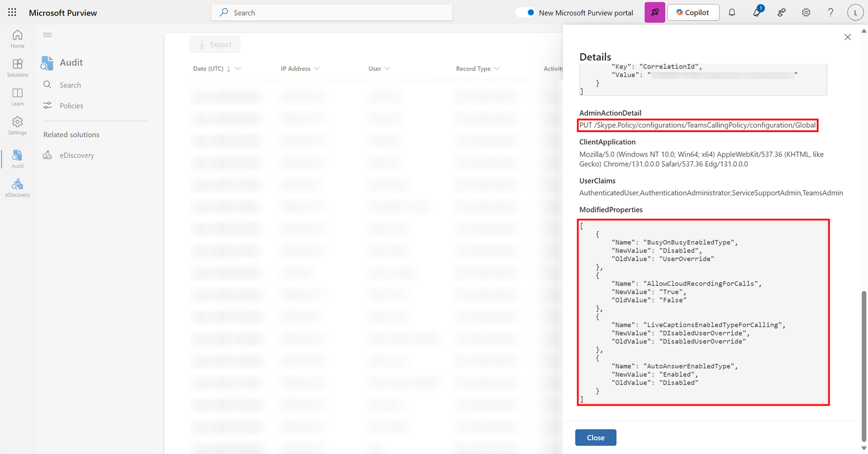Open Settings in left rail
868x454 pixels.
pos(17,126)
